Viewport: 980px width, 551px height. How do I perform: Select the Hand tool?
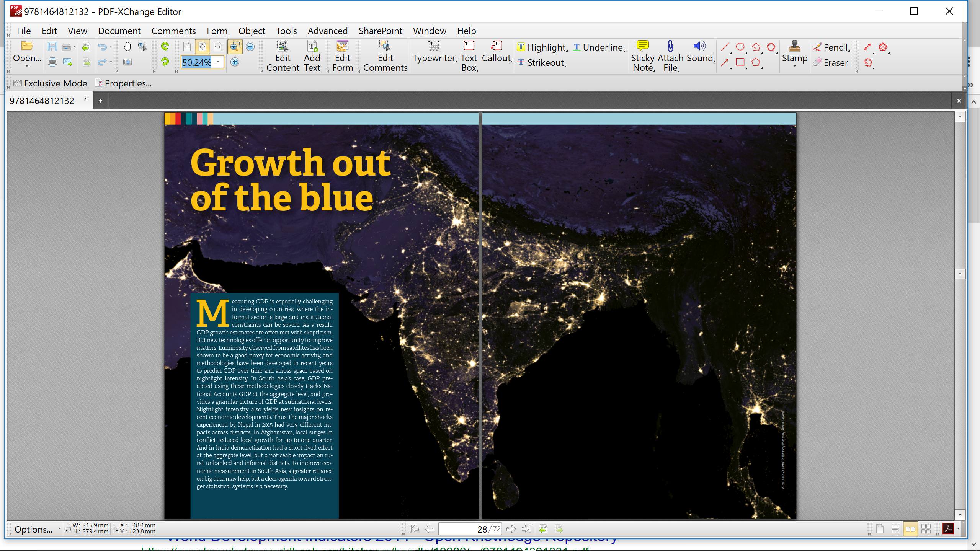click(127, 47)
